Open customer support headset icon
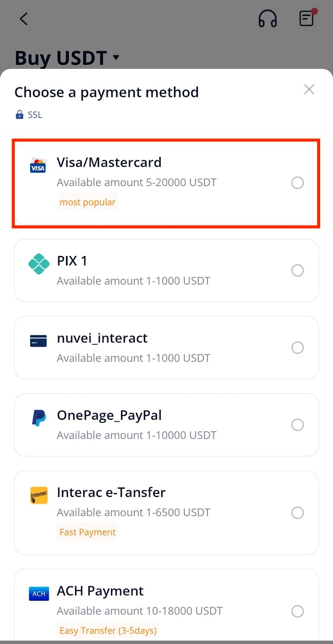 click(267, 19)
